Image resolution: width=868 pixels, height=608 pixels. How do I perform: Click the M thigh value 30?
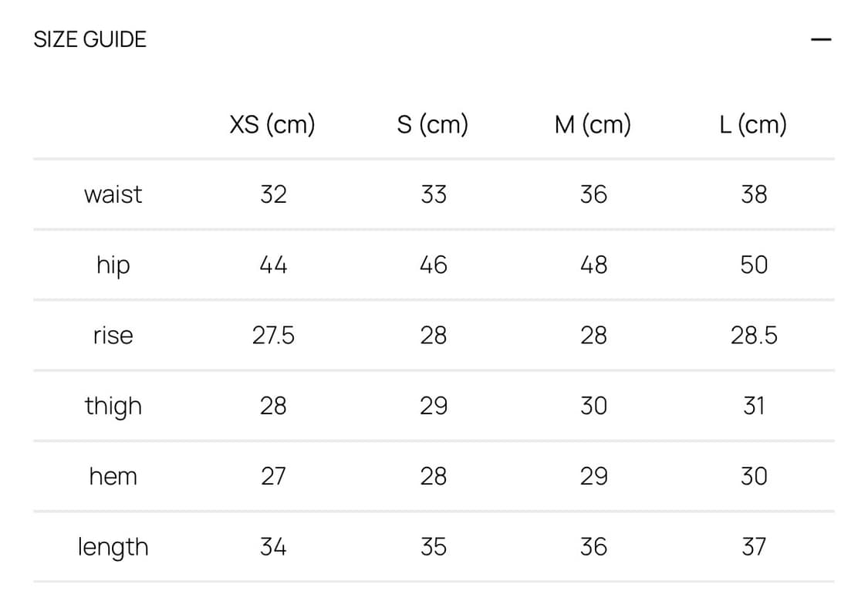pos(593,406)
